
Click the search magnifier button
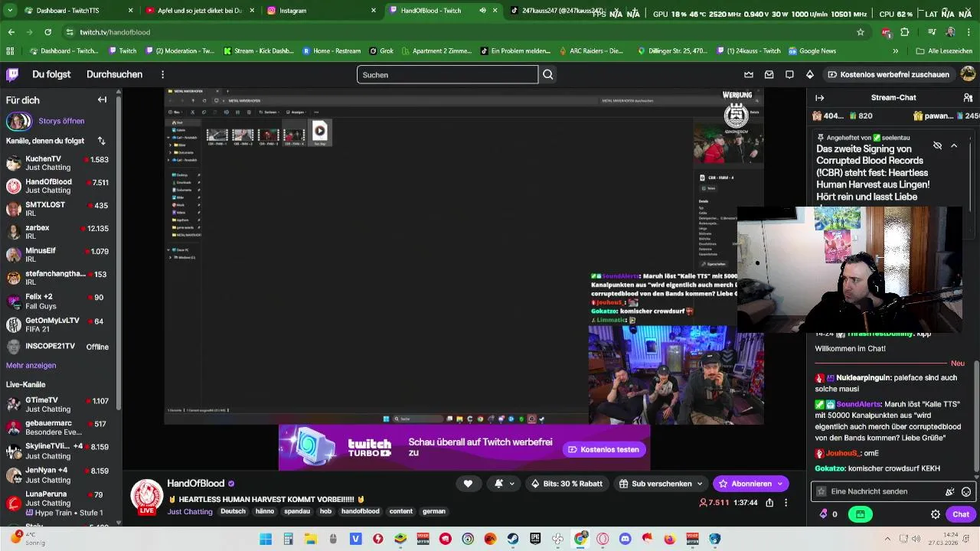coord(548,74)
